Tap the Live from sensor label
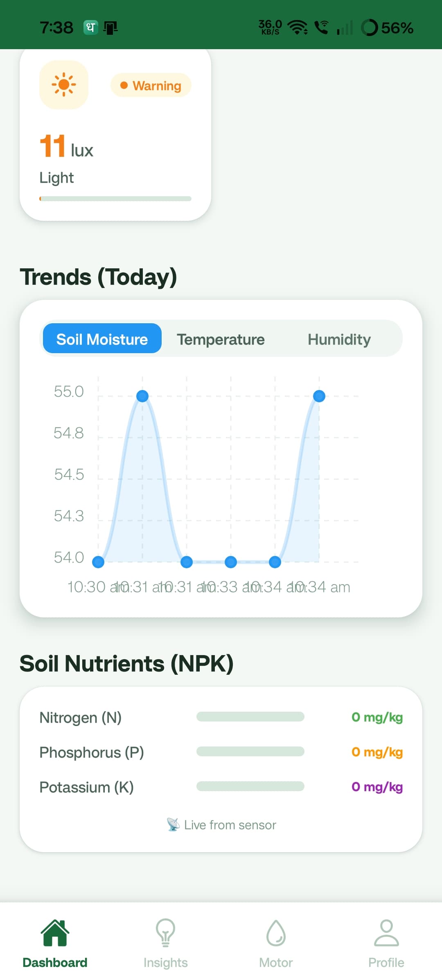 point(230,825)
